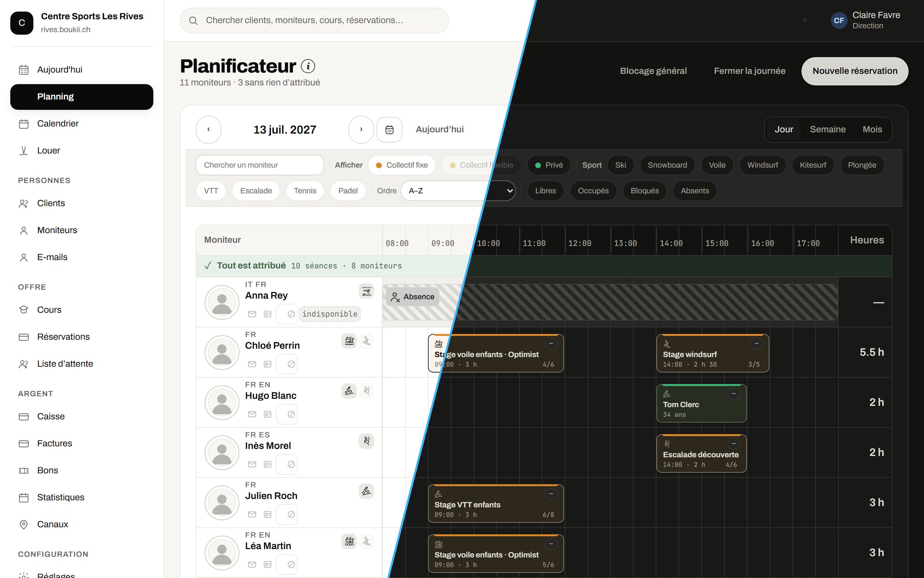The image size is (924, 578).
Task: Switch to Semaine view
Action: click(827, 129)
